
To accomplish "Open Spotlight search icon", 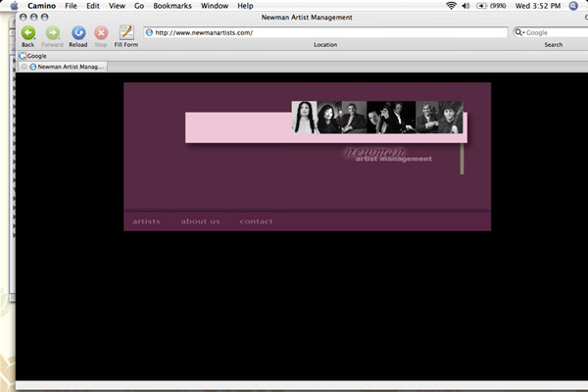I will click(x=573, y=6).
